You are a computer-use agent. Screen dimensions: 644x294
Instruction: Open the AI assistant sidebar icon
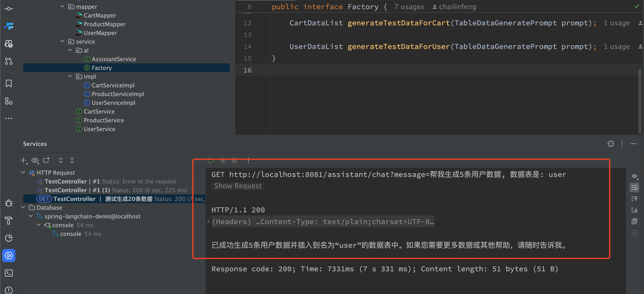coord(9,44)
